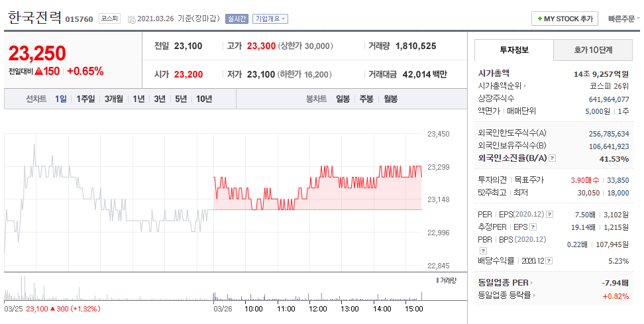
Task: Click the 외국인소진율 value 41.53%
Action: [x=614, y=159]
